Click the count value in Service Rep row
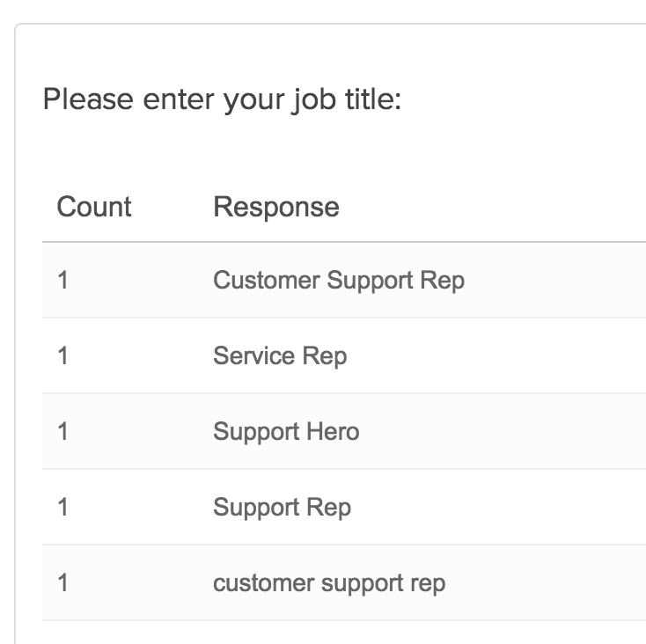The width and height of the screenshot is (646, 644). 62,356
